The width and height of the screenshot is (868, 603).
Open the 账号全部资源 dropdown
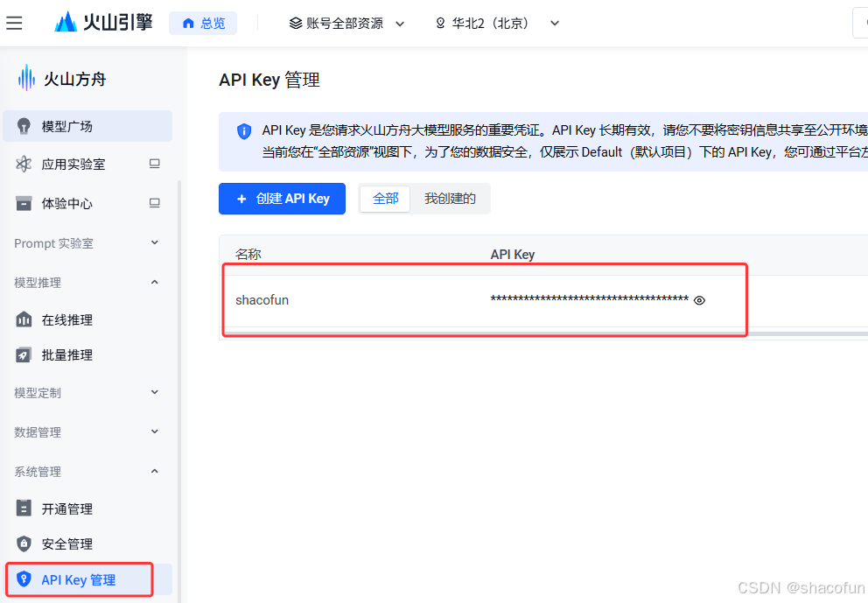(x=345, y=24)
